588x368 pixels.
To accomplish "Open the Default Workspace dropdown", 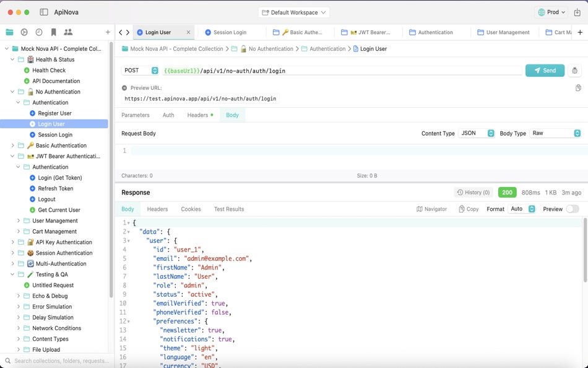I will pyautogui.click(x=294, y=12).
